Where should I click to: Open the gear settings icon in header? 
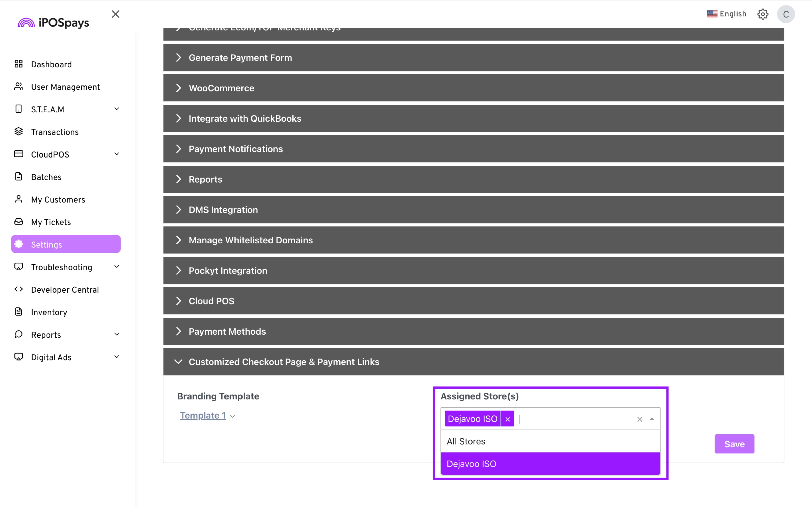coord(763,14)
